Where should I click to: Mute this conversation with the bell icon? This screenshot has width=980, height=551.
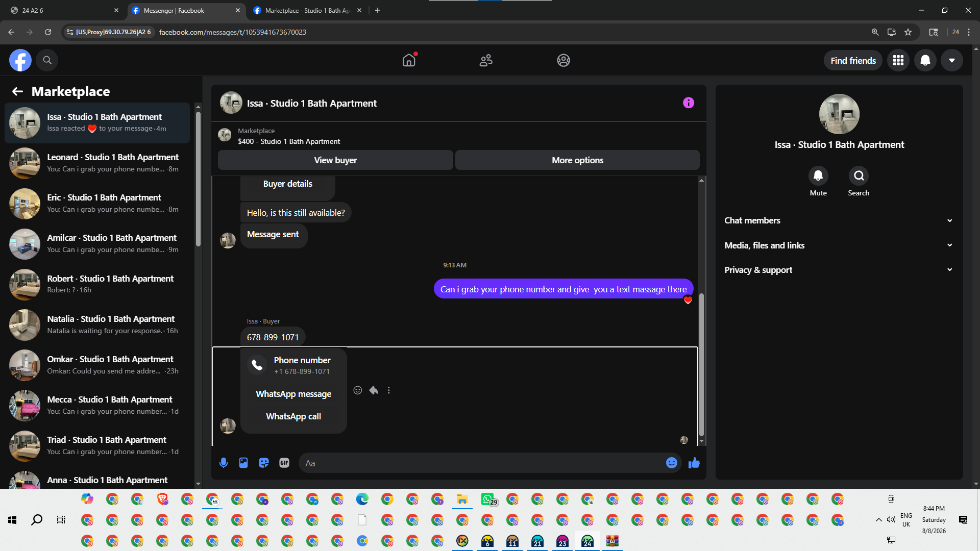tap(818, 176)
